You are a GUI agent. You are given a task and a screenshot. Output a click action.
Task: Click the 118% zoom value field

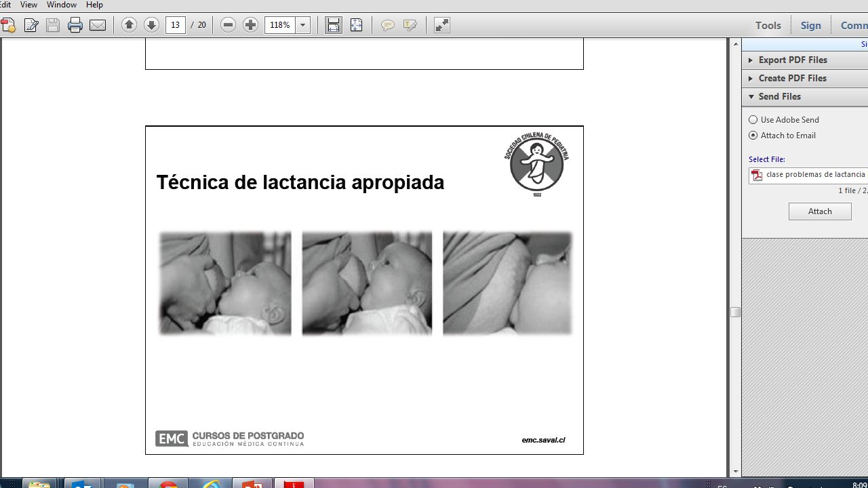click(x=280, y=25)
